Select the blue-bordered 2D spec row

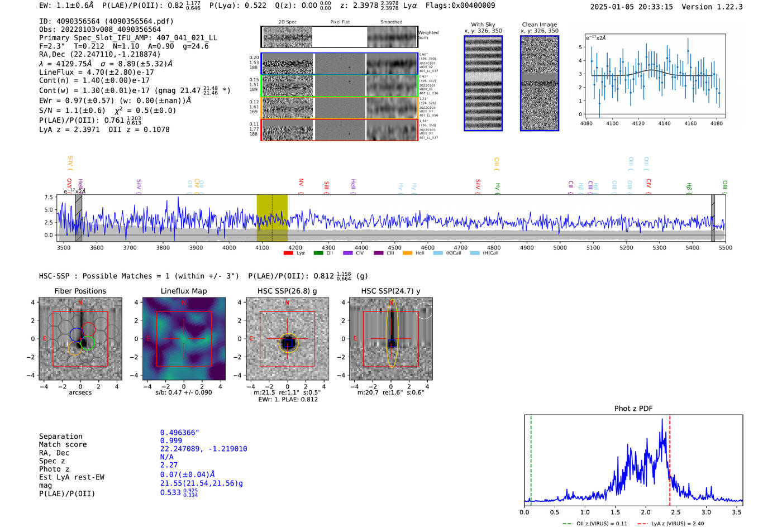coord(339,64)
